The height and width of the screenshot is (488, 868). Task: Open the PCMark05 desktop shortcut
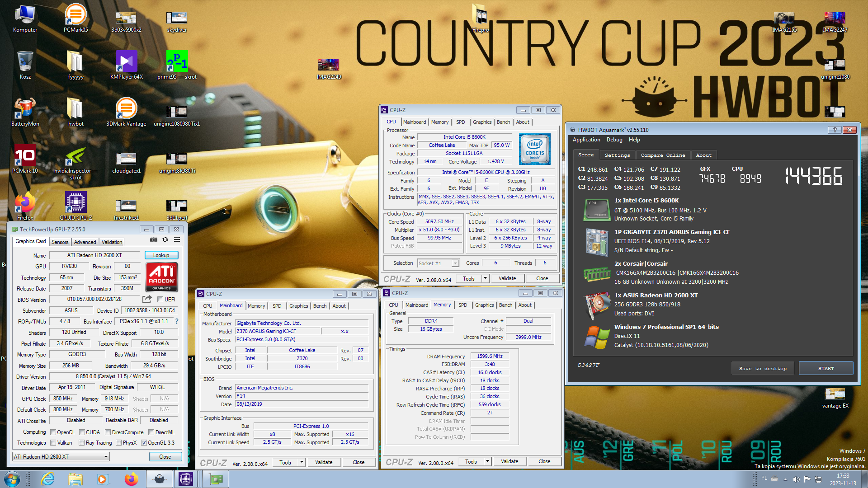(x=75, y=18)
